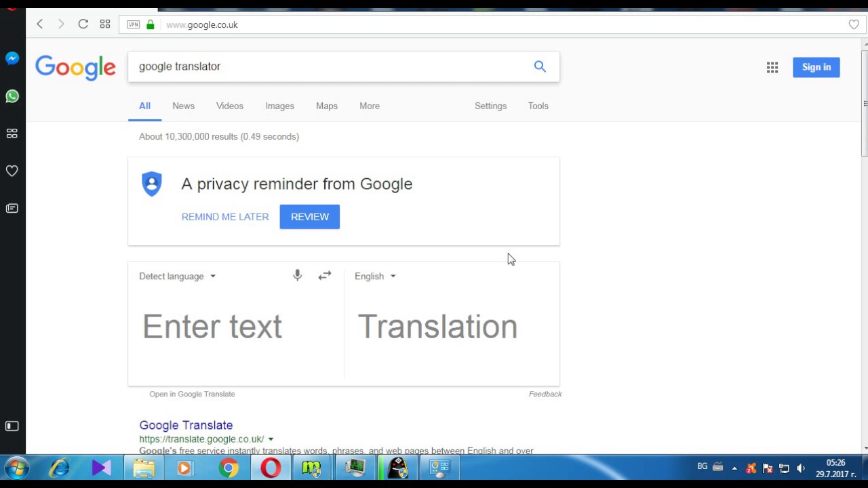This screenshot has height=488, width=868.
Task: Go back using the browser back arrow
Action: [40, 24]
